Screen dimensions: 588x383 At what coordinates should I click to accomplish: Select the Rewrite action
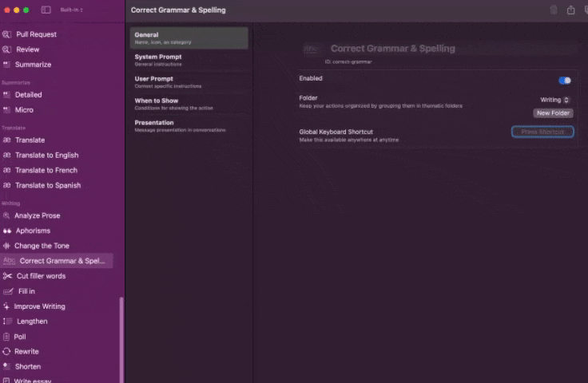pos(26,352)
